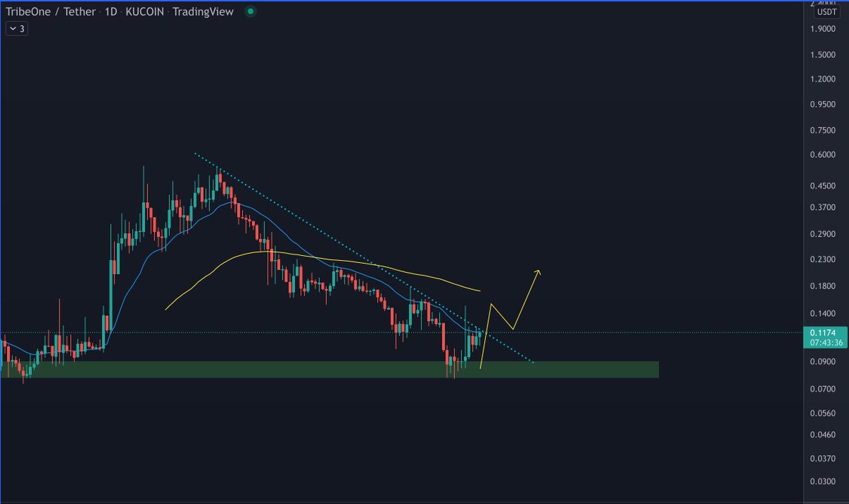The width and height of the screenshot is (849, 504).
Task: Toggle the green countdown price label
Action: click(x=826, y=341)
